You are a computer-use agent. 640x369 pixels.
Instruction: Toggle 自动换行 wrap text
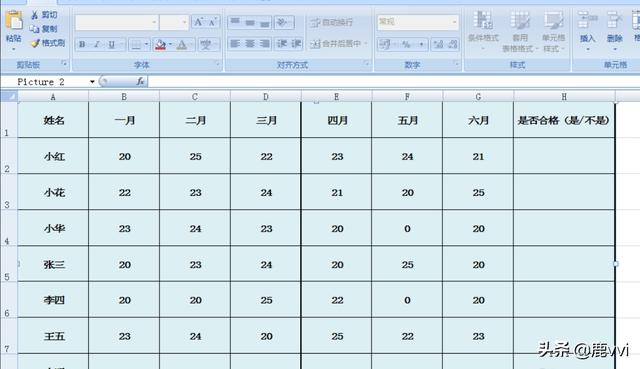[331, 22]
